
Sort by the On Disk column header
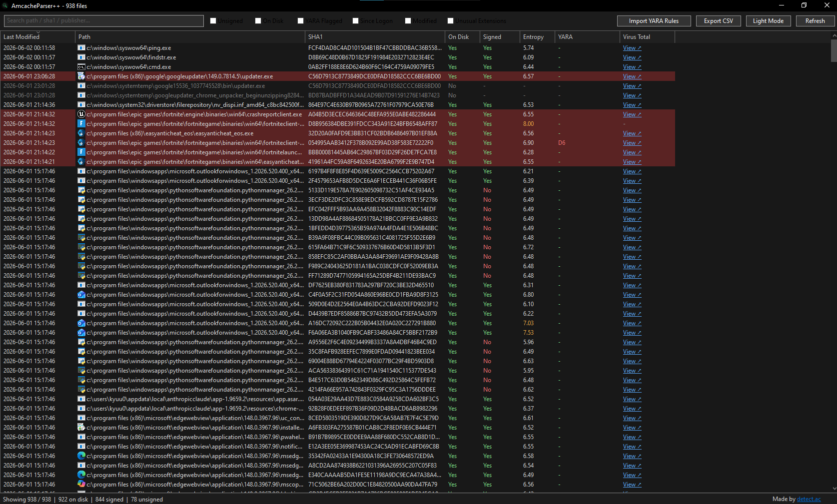462,37
